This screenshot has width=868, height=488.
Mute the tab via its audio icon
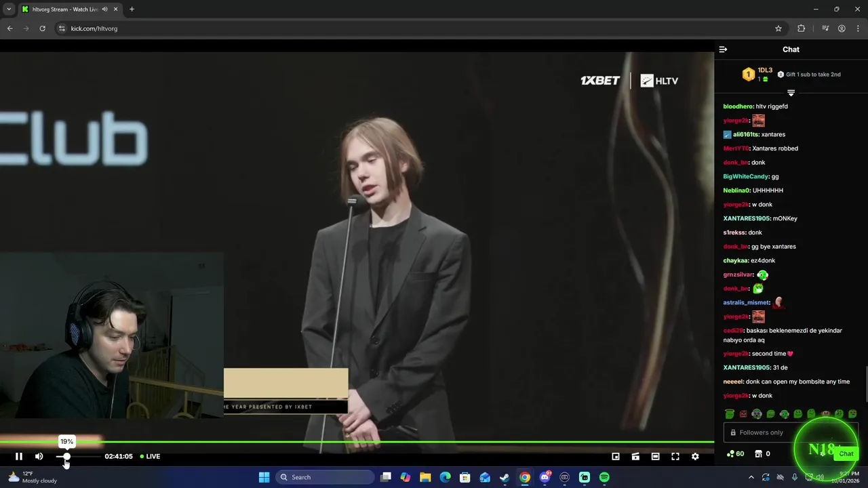coord(104,9)
